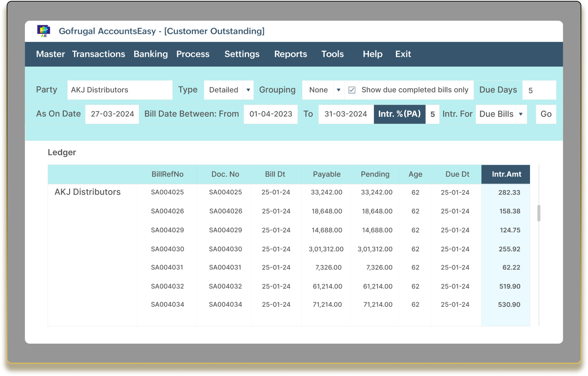The height and width of the screenshot is (376, 588).
Task: Sort by the Intr.Amt column header
Action: [x=505, y=174]
